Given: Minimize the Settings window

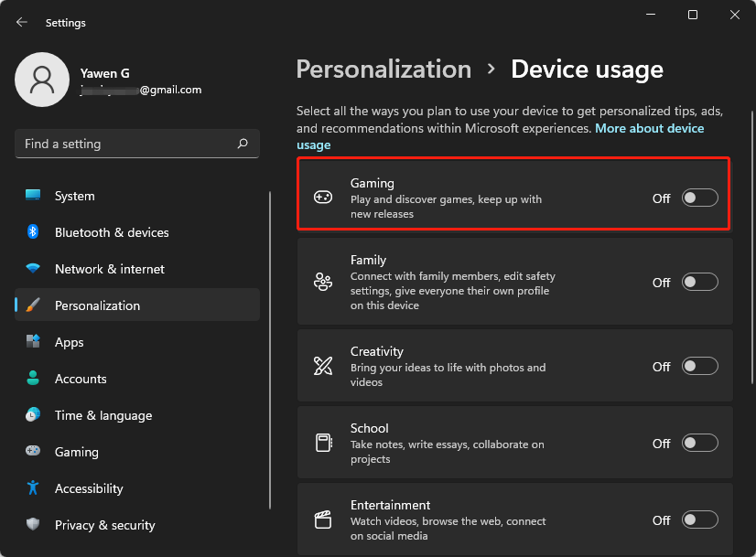Looking at the screenshot, I should pyautogui.click(x=651, y=15).
